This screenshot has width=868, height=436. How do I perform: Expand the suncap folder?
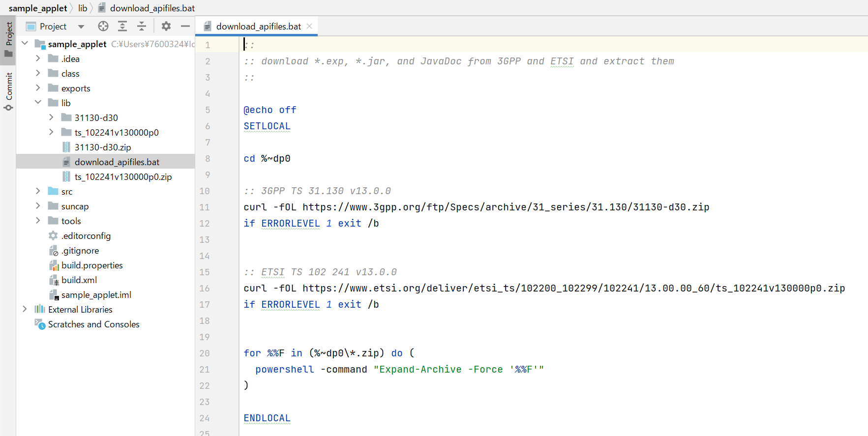pyautogui.click(x=38, y=206)
